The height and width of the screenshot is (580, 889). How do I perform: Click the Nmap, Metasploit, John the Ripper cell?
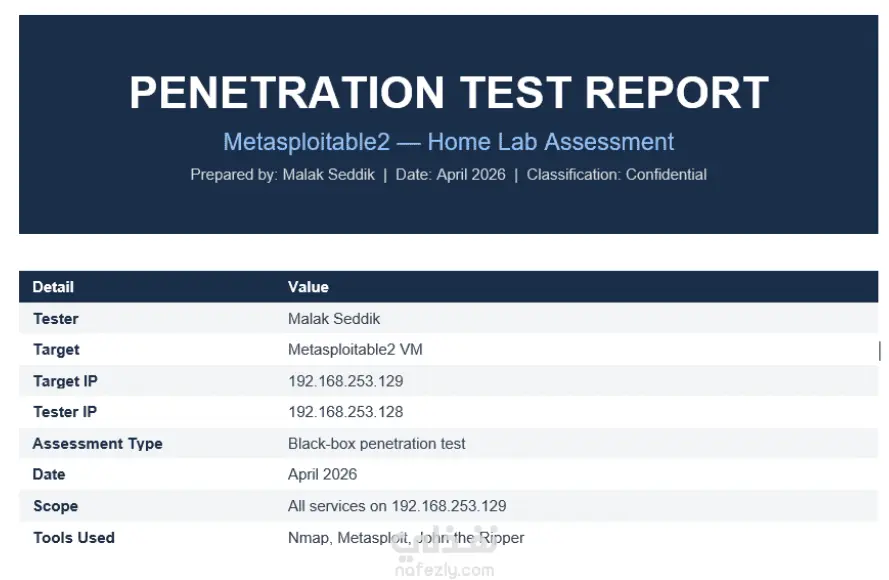[406, 537]
